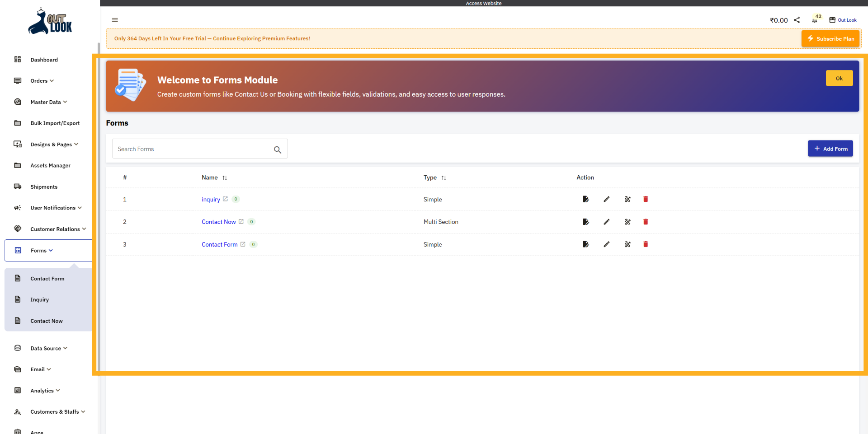This screenshot has height=434, width=868.
Task: Collapse the Forms submenu
Action: coord(40,250)
